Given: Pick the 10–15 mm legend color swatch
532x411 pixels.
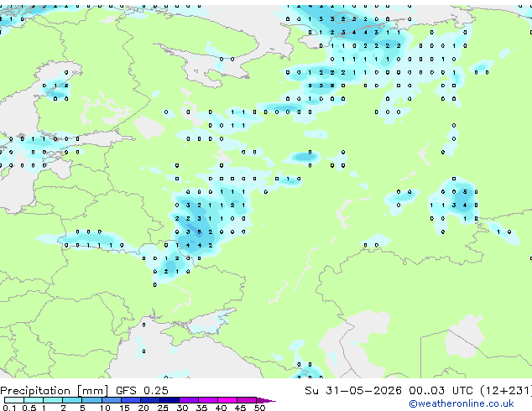Looking at the screenshot, I should [111, 400].
